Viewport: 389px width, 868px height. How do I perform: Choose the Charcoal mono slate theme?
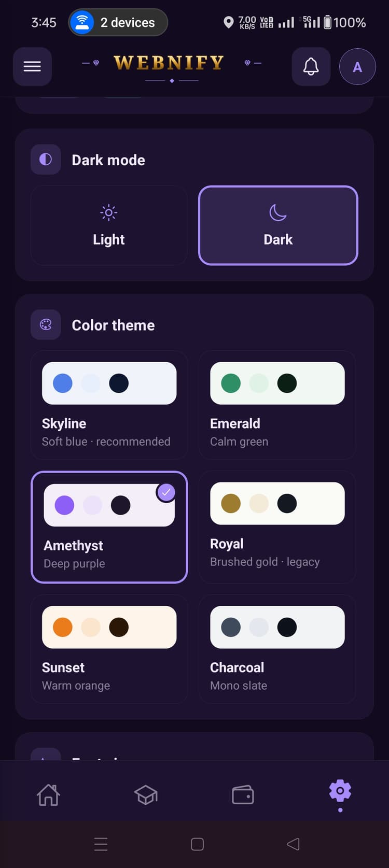point(277,649)
